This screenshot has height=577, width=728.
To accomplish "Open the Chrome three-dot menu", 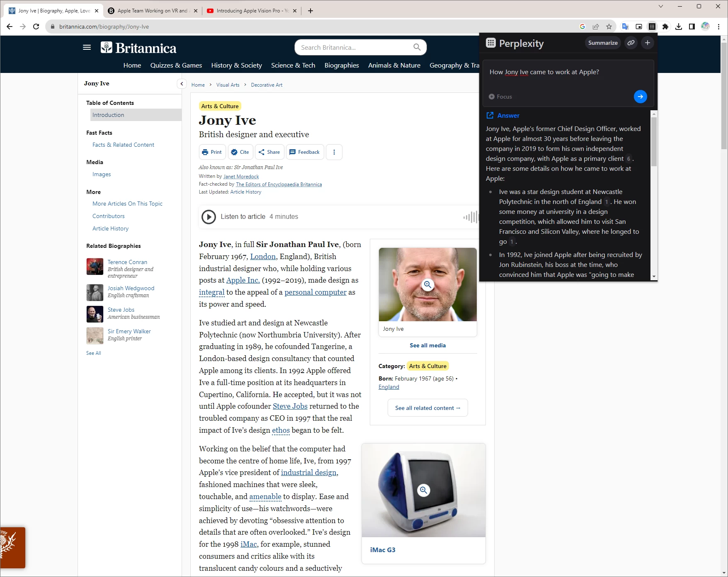I will point(719,27).
